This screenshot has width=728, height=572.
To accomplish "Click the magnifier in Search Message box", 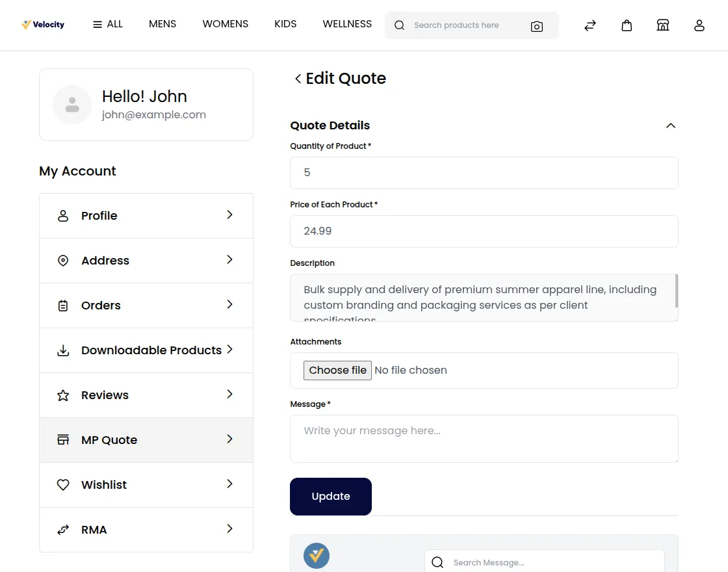I will (437, 562).
